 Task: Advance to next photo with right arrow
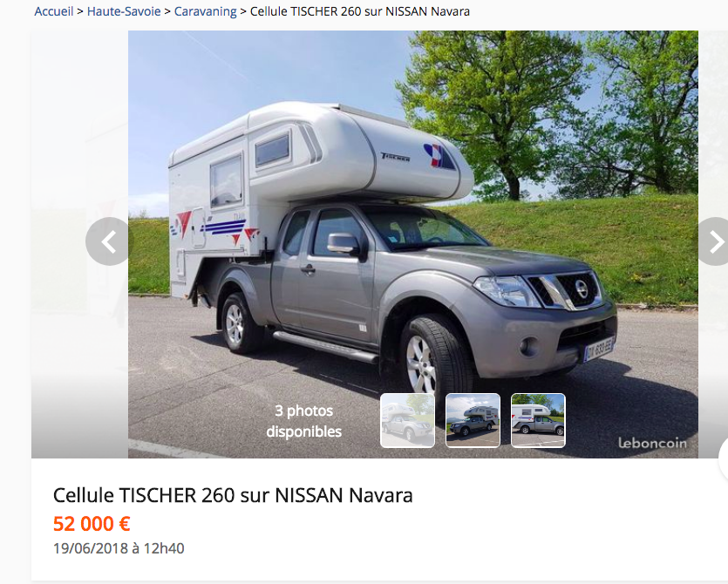[713, 241]
